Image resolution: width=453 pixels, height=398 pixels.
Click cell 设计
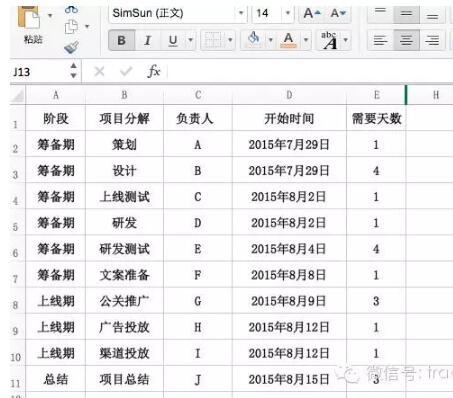coord(124,170)
